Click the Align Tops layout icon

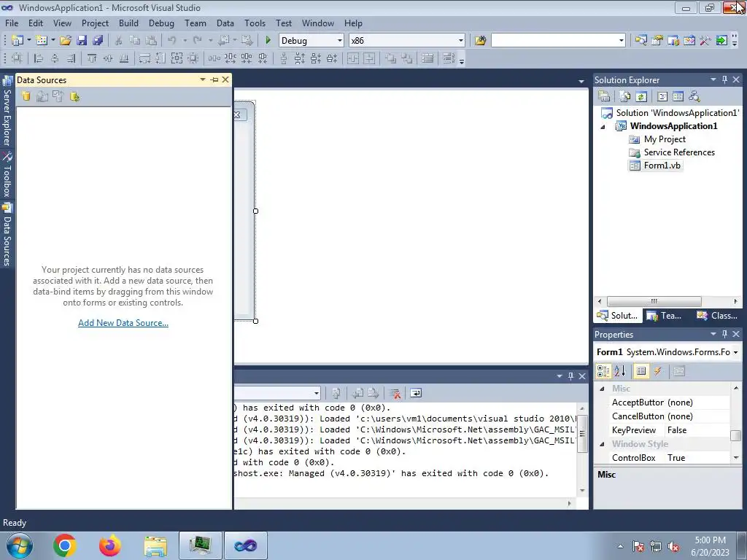click(x=92, y=58)
